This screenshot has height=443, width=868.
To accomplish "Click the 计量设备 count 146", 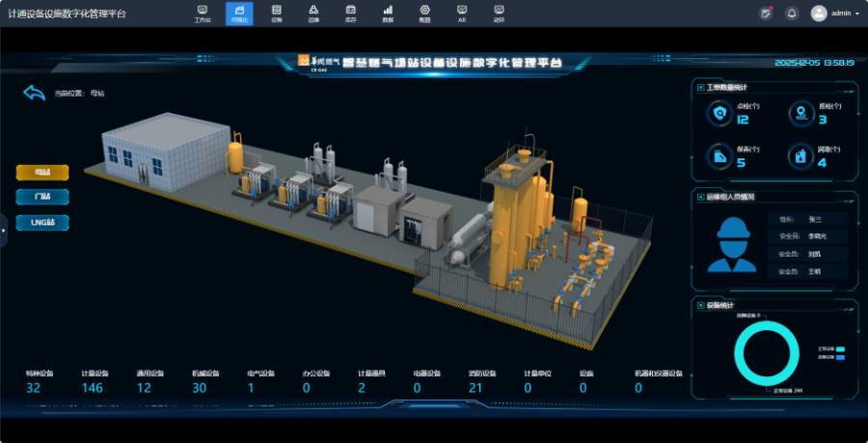I will pyautogui.click(x=93, y=388).
